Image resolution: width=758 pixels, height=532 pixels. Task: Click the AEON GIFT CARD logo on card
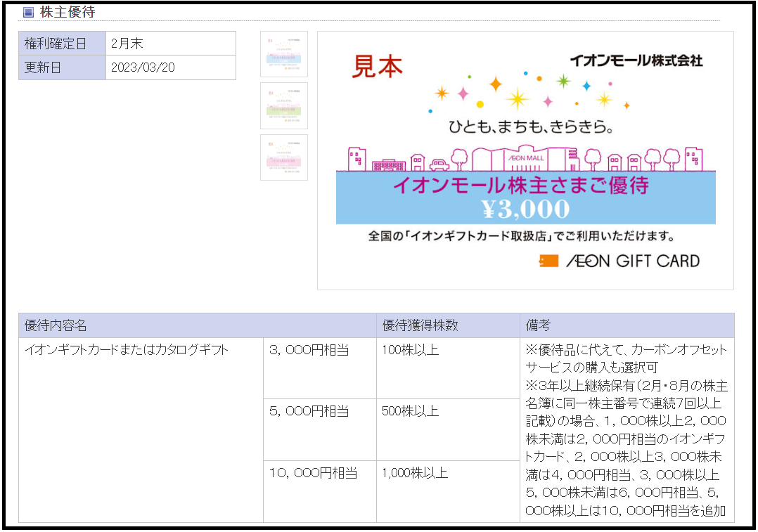point(619,261)
